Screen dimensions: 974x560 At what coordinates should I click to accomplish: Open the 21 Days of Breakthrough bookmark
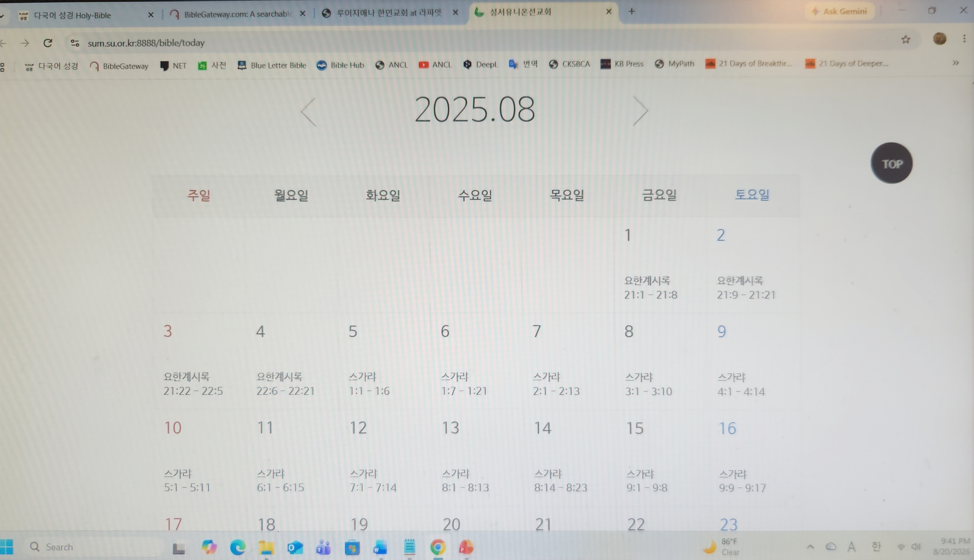(x=748, y=64)
